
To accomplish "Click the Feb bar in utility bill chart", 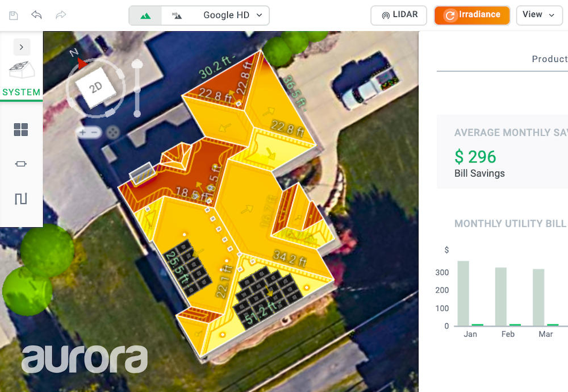I will pyautogui.click(x=501, y=297).
